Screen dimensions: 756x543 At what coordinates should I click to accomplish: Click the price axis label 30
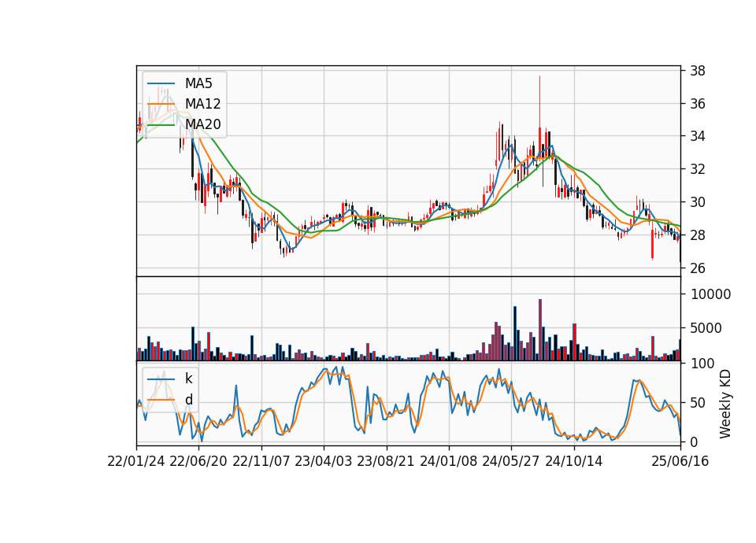tap(698, 202)
